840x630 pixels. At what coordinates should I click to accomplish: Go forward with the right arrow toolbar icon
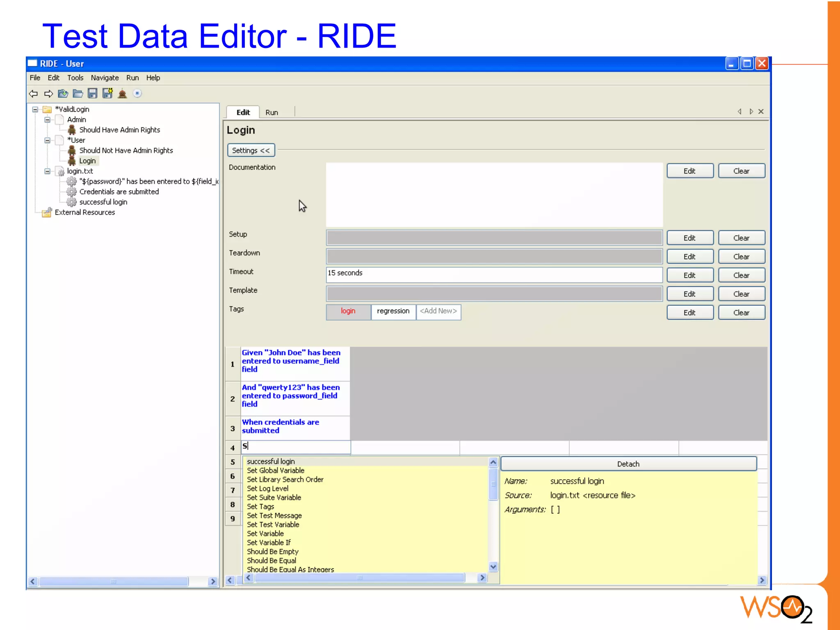click(x=48, y=94)
